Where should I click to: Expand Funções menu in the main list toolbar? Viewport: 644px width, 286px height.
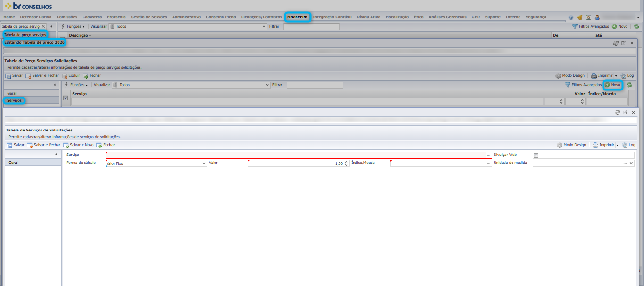(x=73, y=27)
